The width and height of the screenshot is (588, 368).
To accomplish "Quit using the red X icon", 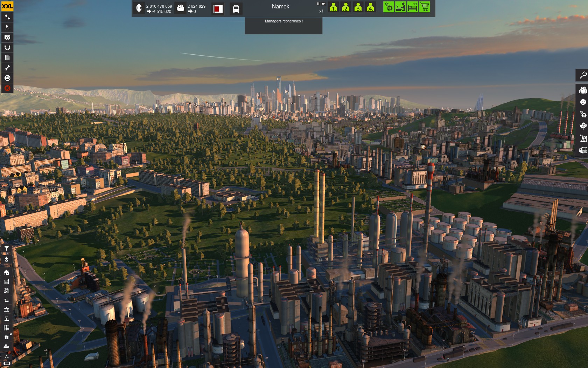I will (x=7, y=88).
